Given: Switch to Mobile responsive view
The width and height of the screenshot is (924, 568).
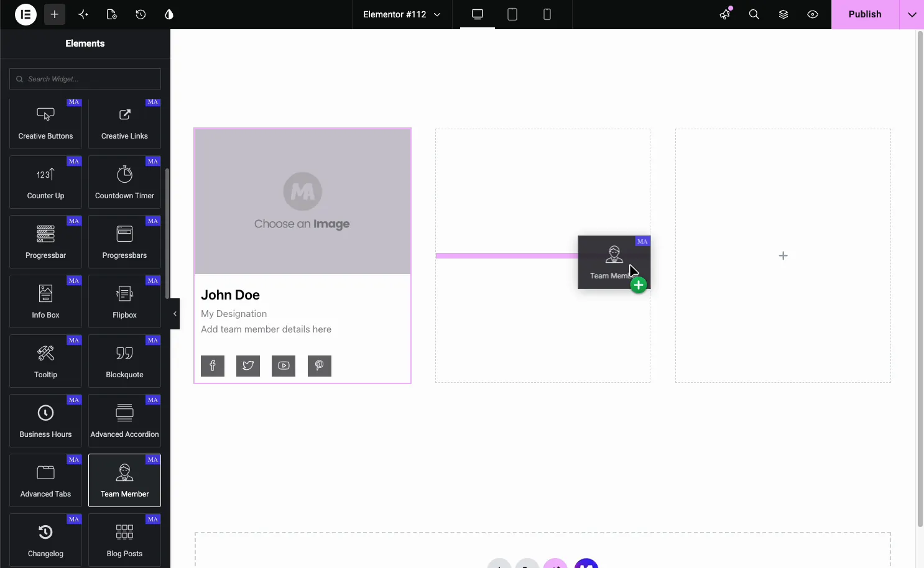Looking at the screenshot, I should [547, 14].
